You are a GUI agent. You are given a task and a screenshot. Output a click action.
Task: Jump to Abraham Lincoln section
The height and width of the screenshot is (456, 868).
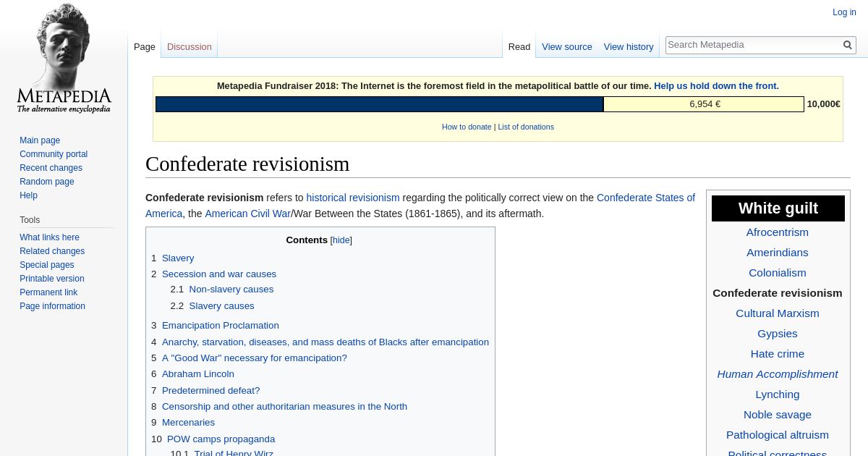point(198,374)
